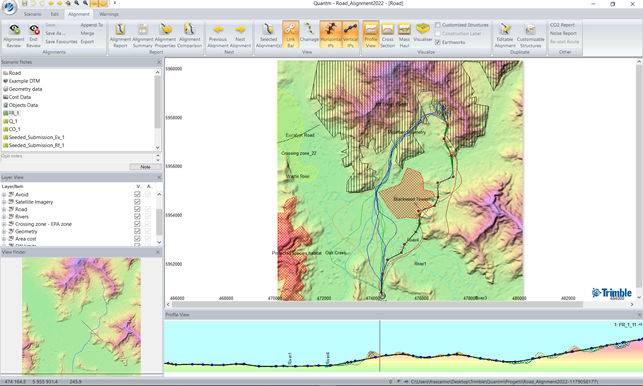643x386 pixels.
Task: Expand Crossing zone - EPA zone node
Action: 4,224
